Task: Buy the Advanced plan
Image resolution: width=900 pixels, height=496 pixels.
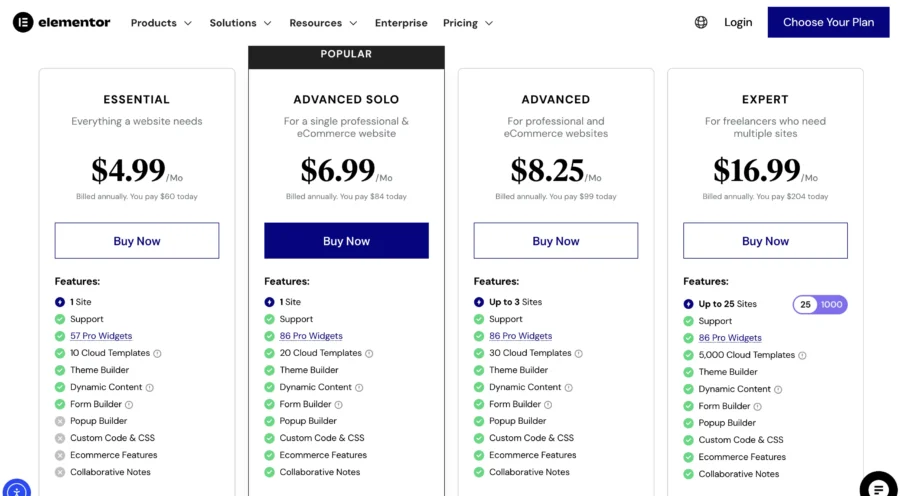Action: 556,241
